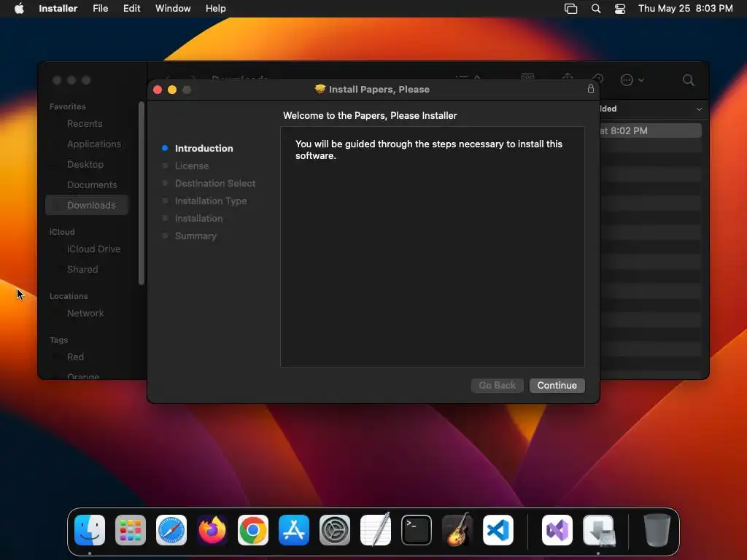The height and width of the screenshot is (560, 747).
Task: Click the lock icon in installer title bar
Action: point(590,88)
